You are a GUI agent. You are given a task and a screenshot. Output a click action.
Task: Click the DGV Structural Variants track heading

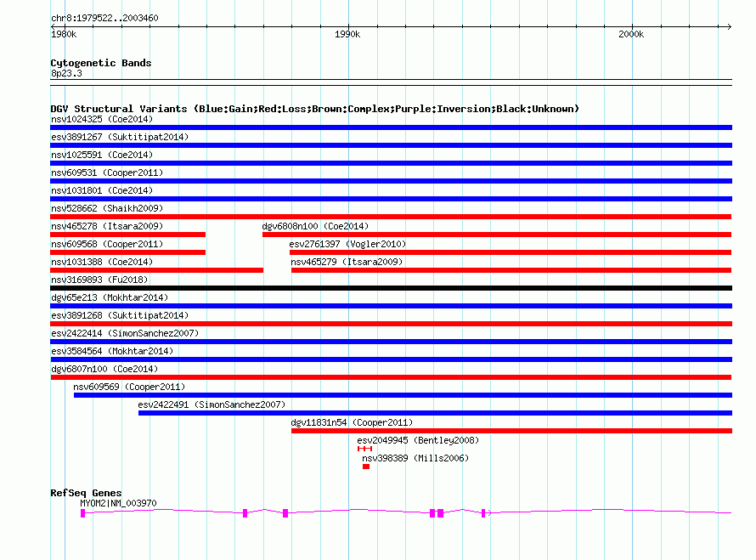(314, 109)
